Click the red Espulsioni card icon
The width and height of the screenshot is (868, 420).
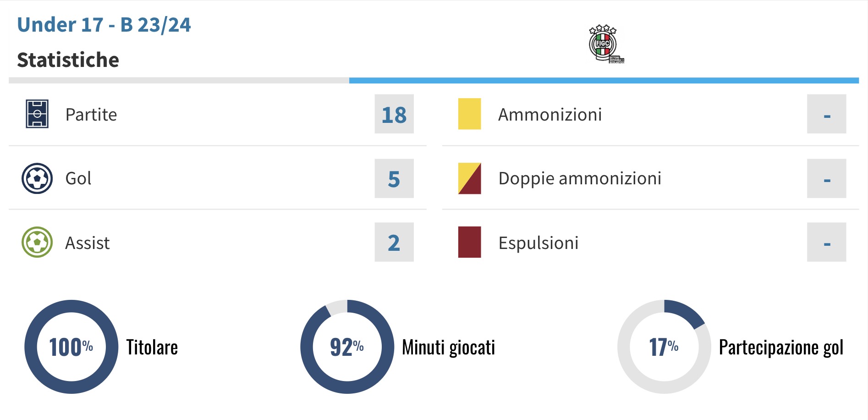click(469, 242)
